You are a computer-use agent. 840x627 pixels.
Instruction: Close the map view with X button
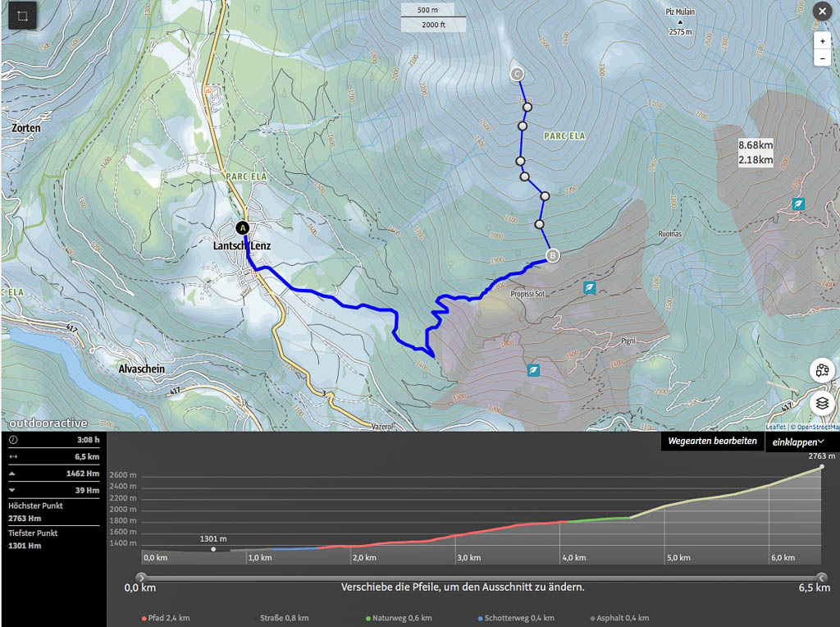pyautogui.click(x=821, y=11)
